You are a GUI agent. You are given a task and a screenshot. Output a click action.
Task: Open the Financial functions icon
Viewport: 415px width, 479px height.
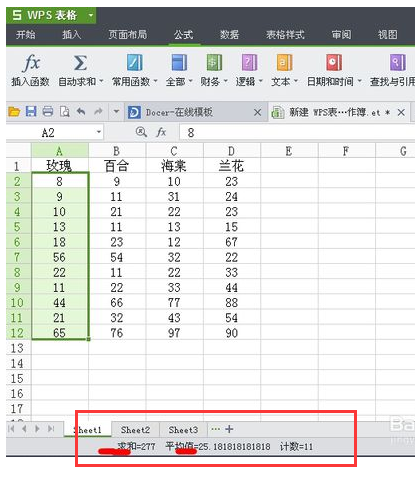(214, 63)
